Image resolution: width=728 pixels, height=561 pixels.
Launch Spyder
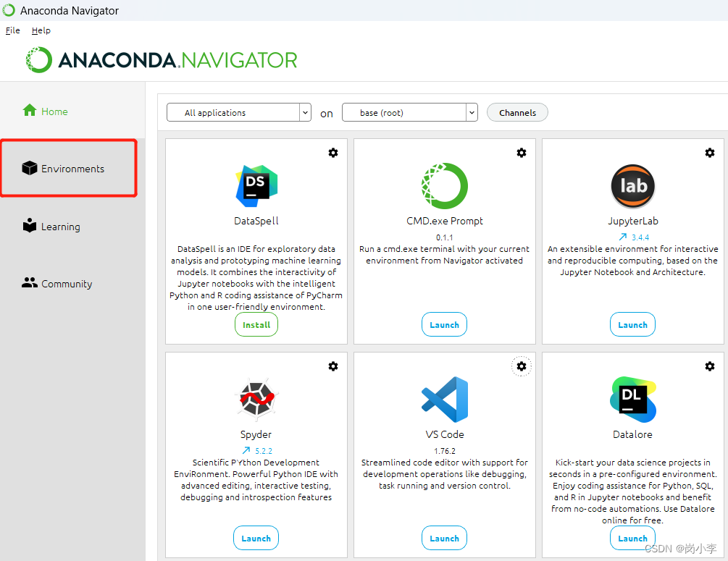tap(256, 539)
